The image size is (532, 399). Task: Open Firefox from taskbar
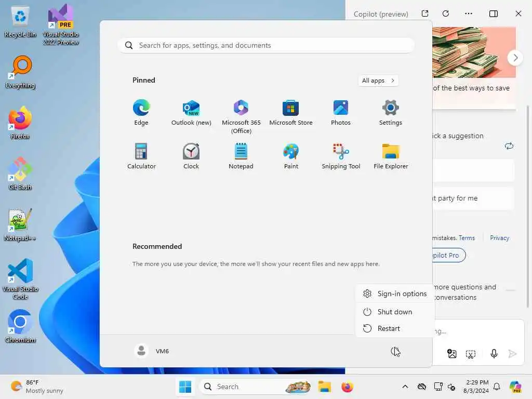(x=348, y=387)
